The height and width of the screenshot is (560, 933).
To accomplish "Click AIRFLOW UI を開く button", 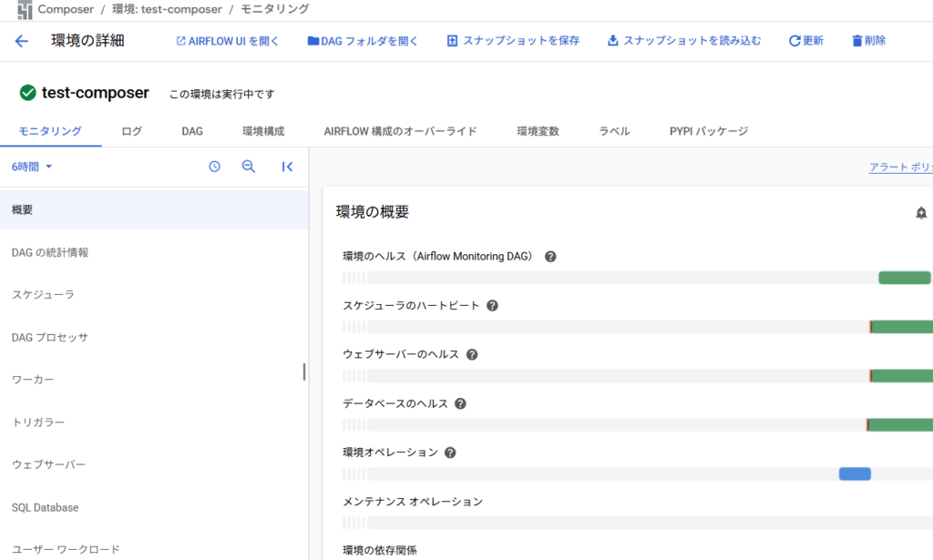I will pos(227,41).
